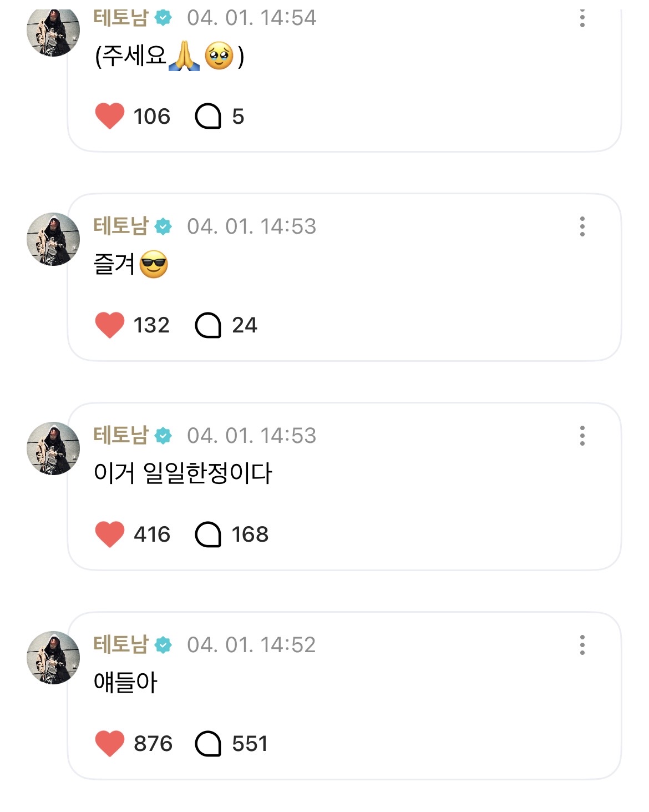The image size is (649, 812).
Task: Open profile picture beside the 즐겨 post
Action: (53, 239)
